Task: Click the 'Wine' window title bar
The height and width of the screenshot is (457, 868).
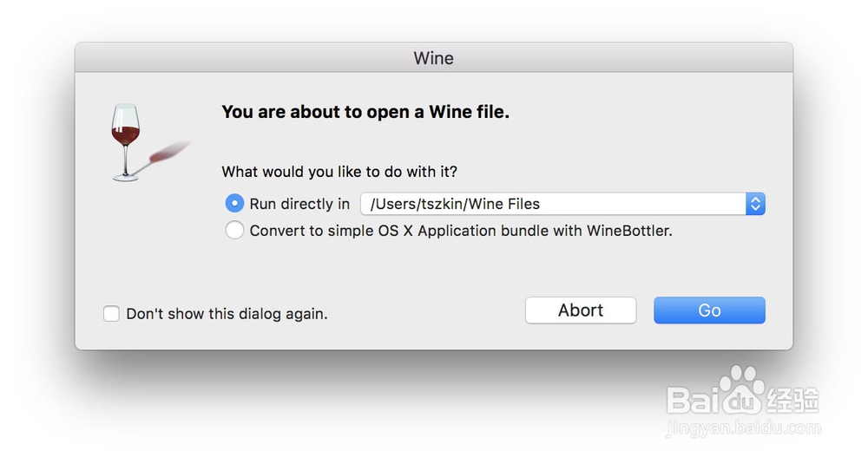Action: [x=433, y=58]
